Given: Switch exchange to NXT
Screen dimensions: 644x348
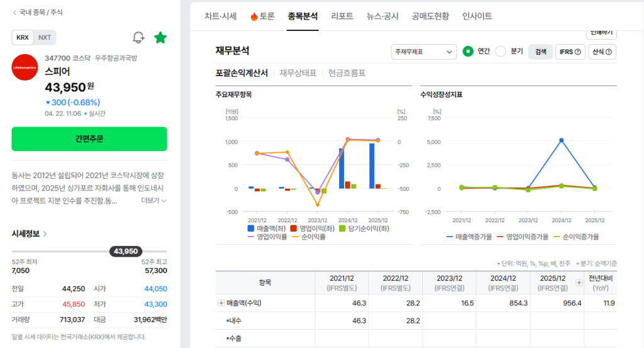Looking at the screenshot, I should (x=45, y=37).
